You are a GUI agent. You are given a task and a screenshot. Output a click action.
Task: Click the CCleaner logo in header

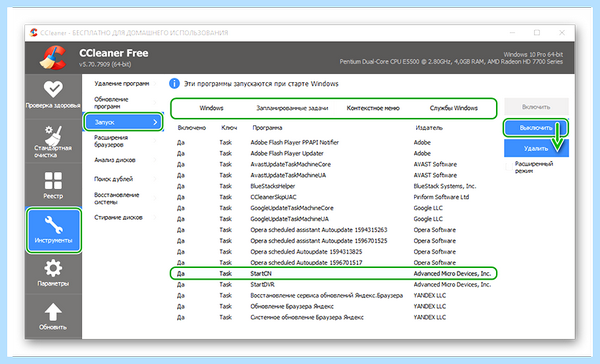(53, 58)
